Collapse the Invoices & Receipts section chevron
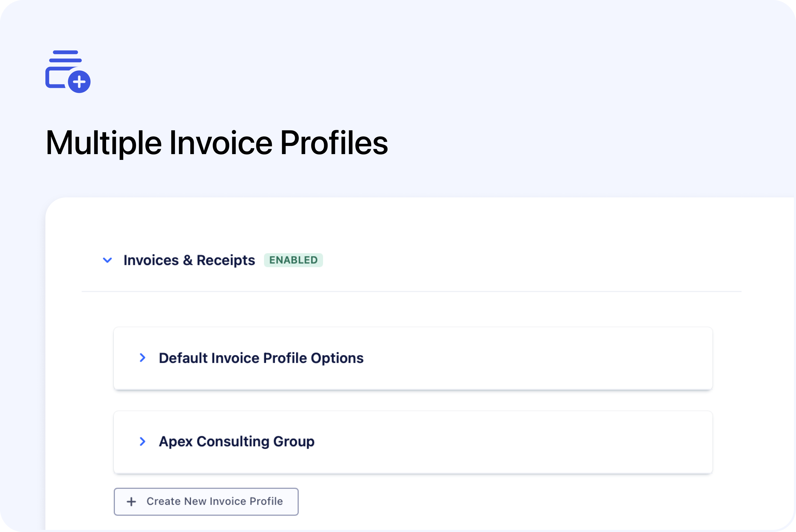This screenshot has width=796, height=532. 108,260
